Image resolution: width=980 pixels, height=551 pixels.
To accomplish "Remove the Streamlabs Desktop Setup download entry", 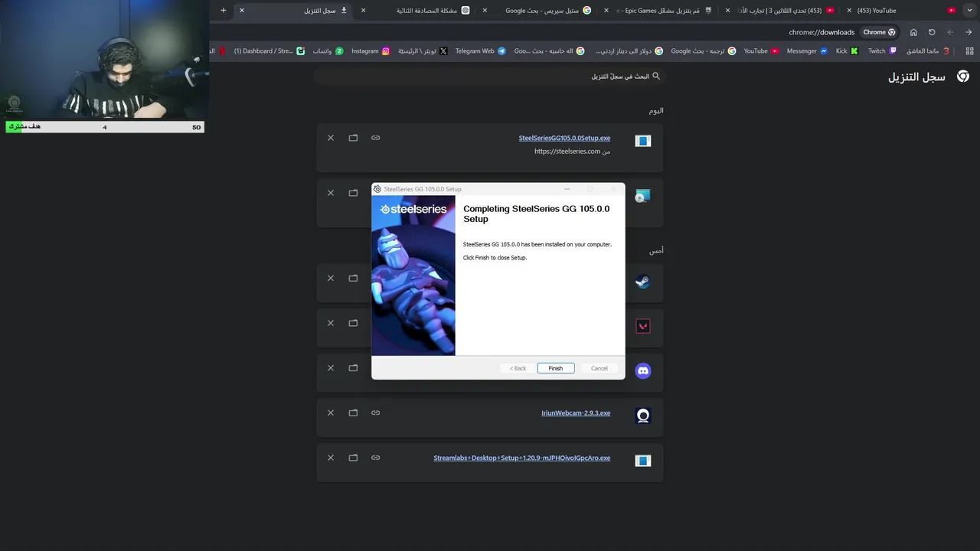I will point(331,458).
